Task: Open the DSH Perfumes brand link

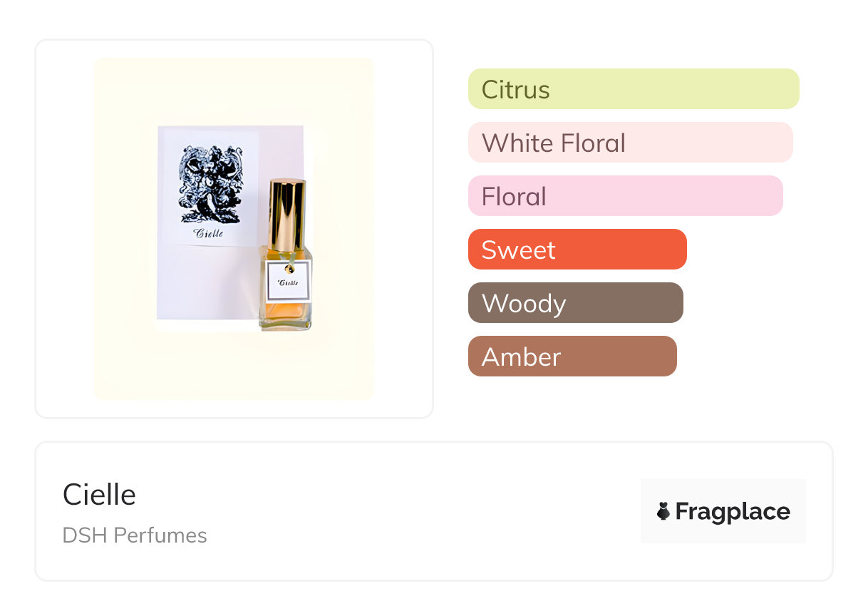Action: [x=135, y=535]
